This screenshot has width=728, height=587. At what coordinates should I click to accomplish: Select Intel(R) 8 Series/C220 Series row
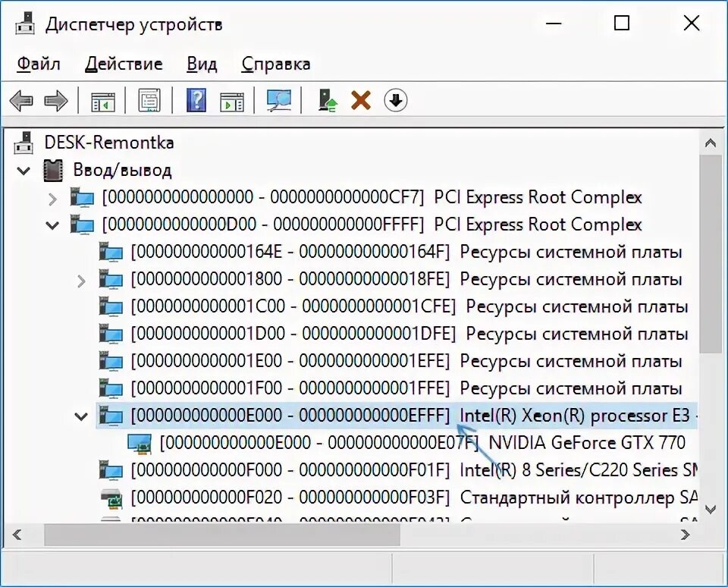[413, 470]
